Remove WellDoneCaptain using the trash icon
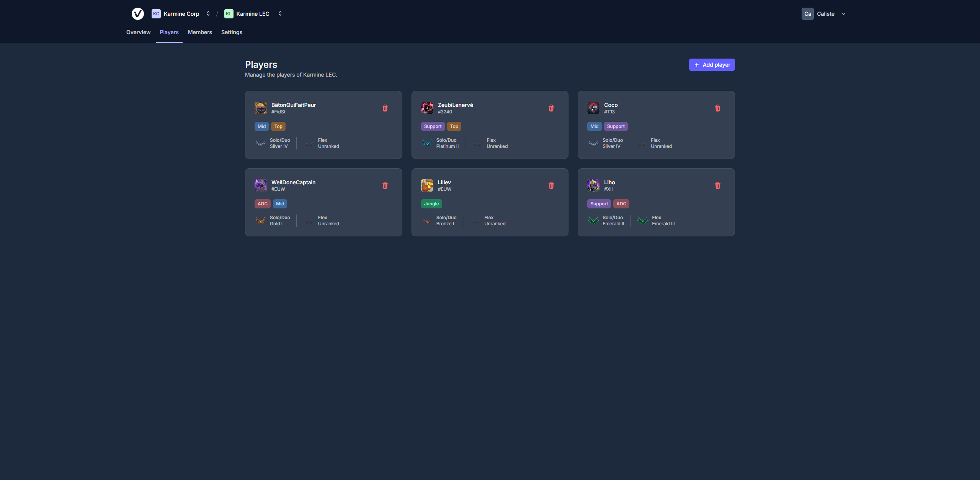980x480 pixels. tap(385, 185)
